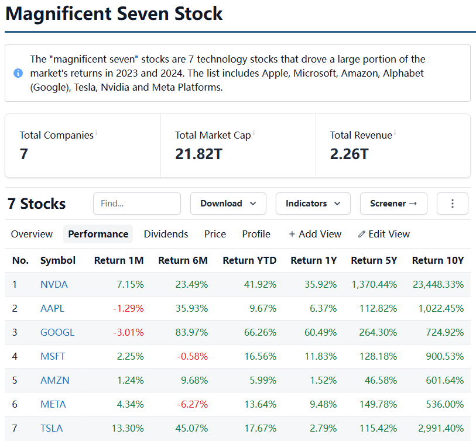Open the NVDA stock link

coord(54,284)
